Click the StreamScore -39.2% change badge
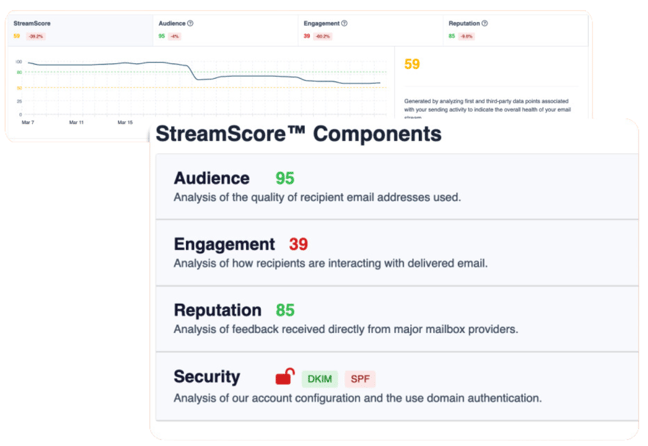Screen dimensions: 648x446 click(x=36, y=36)
